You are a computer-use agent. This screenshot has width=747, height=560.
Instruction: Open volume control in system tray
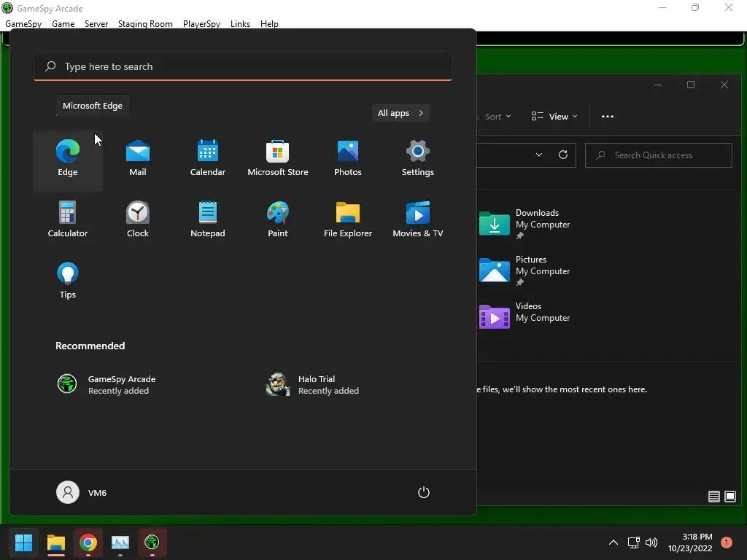pyautogui.click(x=651, y=542)
